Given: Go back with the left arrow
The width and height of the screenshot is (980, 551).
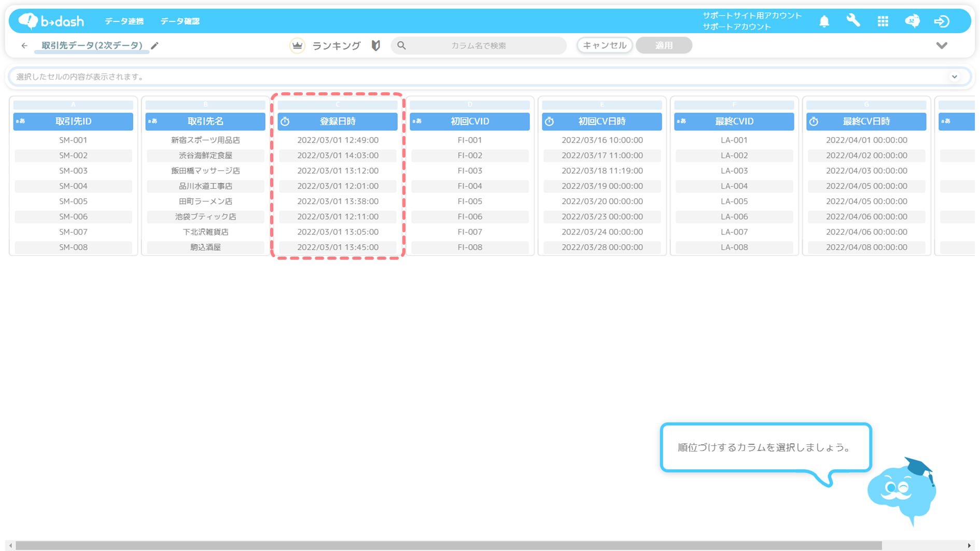Looking at the screenshot, I should coord(24,46).
